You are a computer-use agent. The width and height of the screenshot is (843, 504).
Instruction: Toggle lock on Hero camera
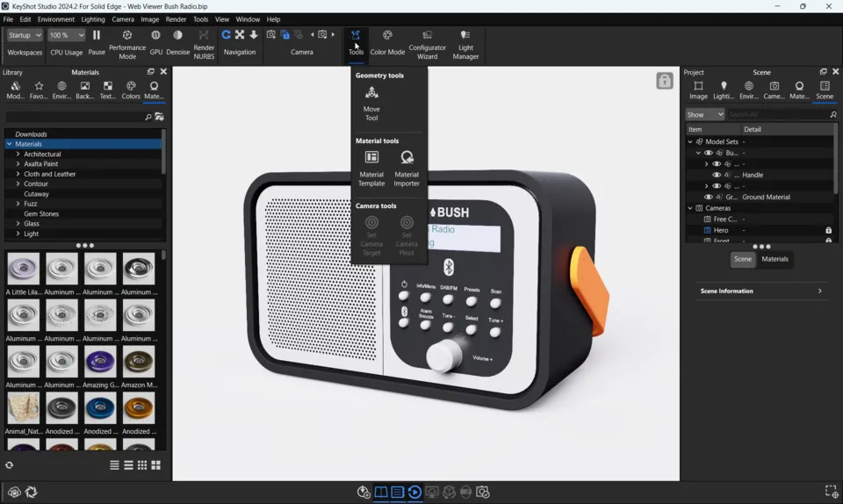pyautogui.click(x=828, y=231)
